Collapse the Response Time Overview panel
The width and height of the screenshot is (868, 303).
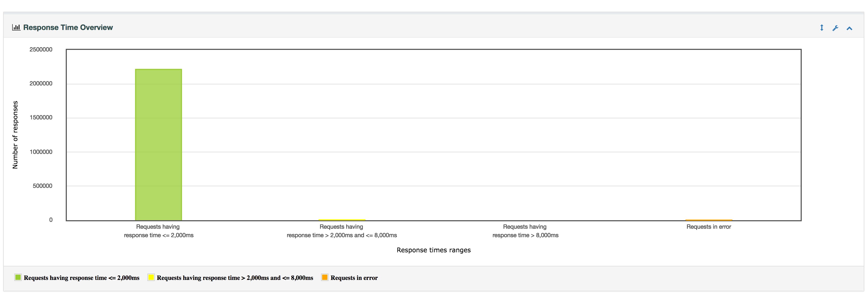tap(849, 28)
